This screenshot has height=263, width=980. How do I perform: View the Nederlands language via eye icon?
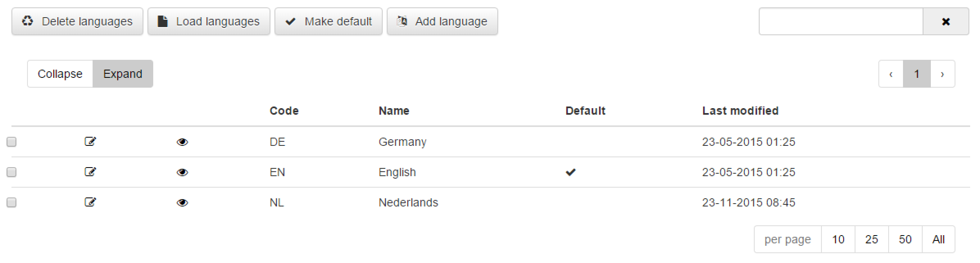182,203
